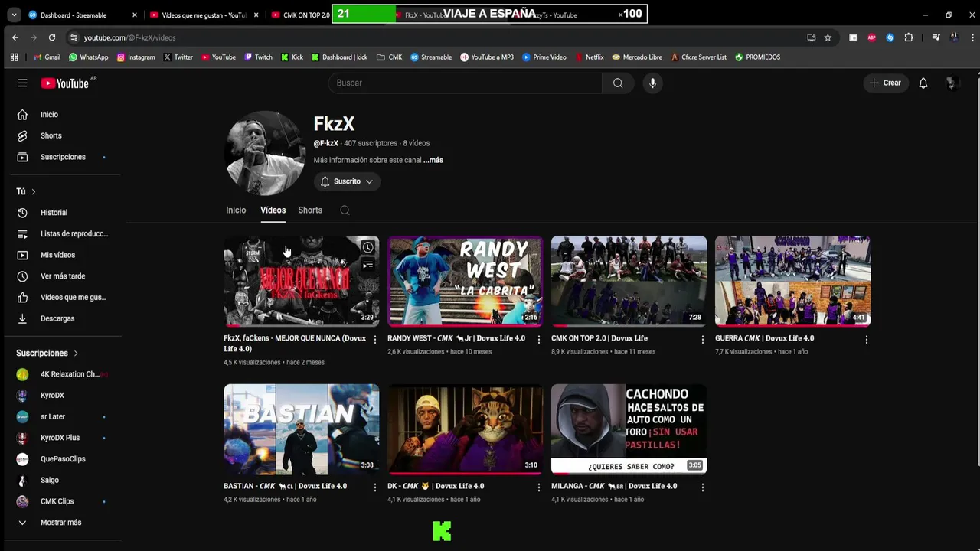
Task: Switch to the channel Inicio tab
Action: click(236, 210)
